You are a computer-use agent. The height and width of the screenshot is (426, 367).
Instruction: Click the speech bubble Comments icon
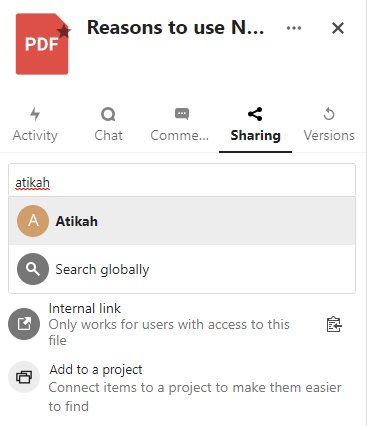182,114
